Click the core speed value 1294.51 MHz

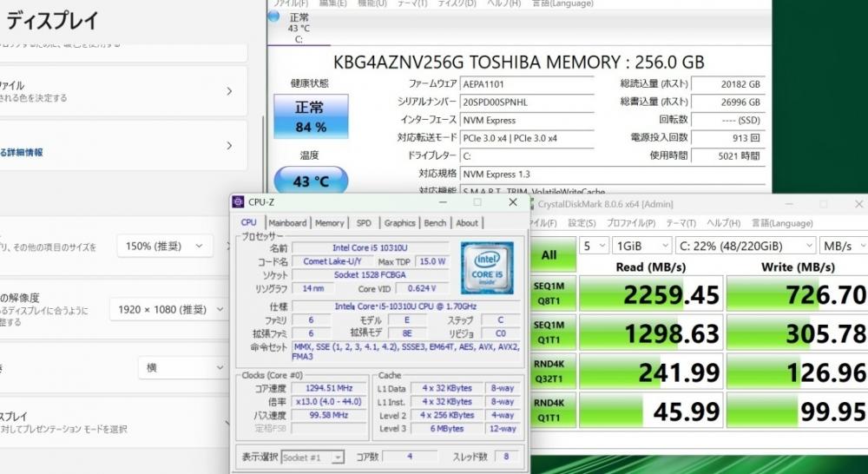coord(329,388)
